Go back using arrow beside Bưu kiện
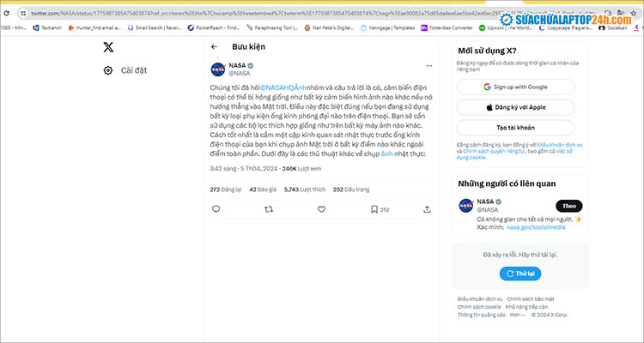This screenshot has width=644, height=343. [x=214, y=47]
